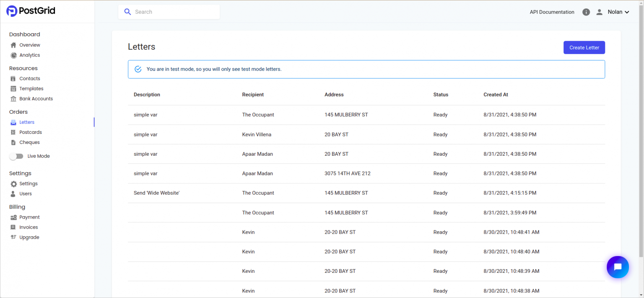The image size is (644, 298).
Task: Click the Bank Accounts building icon
Action: pyautogui.click(x=13, y=99)
